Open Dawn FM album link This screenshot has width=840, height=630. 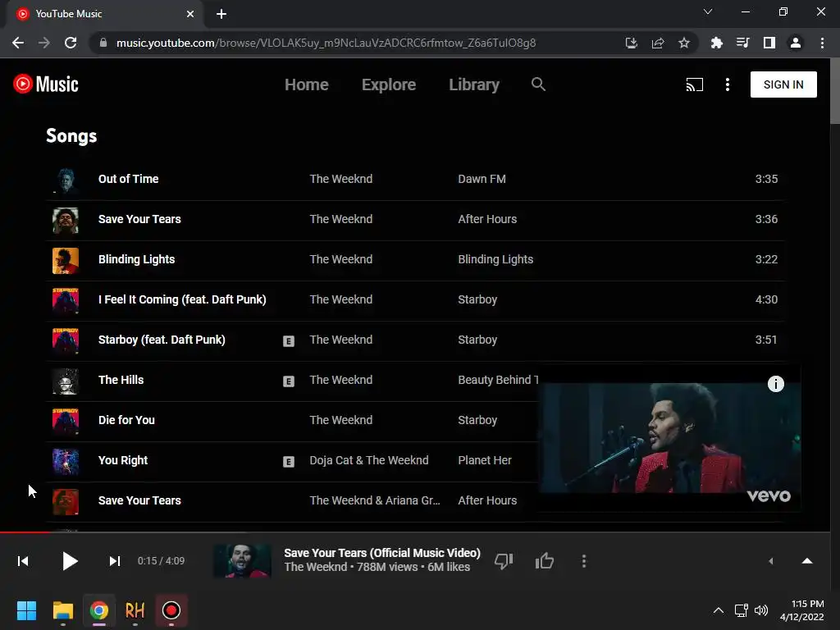pyautogui.click(x=482, y=179)
